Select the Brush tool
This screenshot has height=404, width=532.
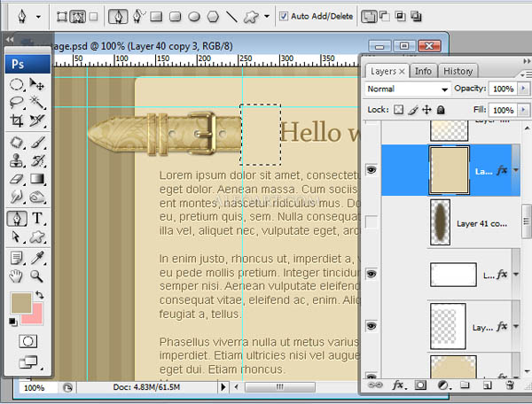36,143
